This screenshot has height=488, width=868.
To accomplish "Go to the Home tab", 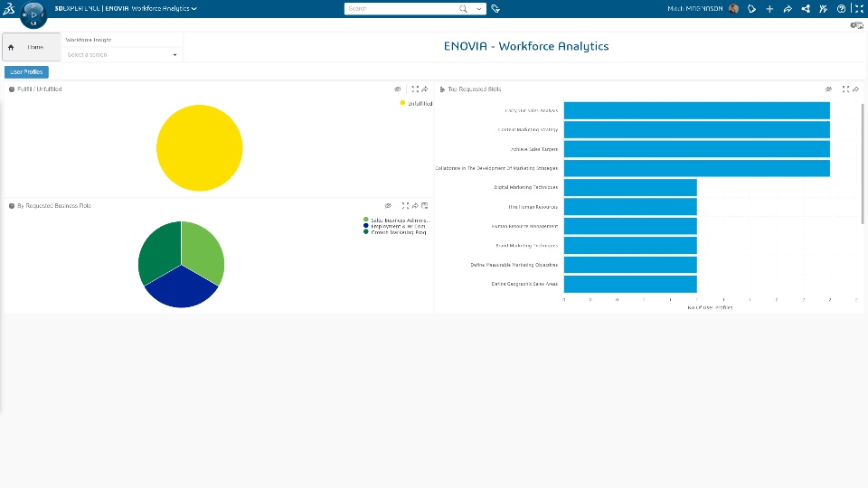I will coord(31,47).
